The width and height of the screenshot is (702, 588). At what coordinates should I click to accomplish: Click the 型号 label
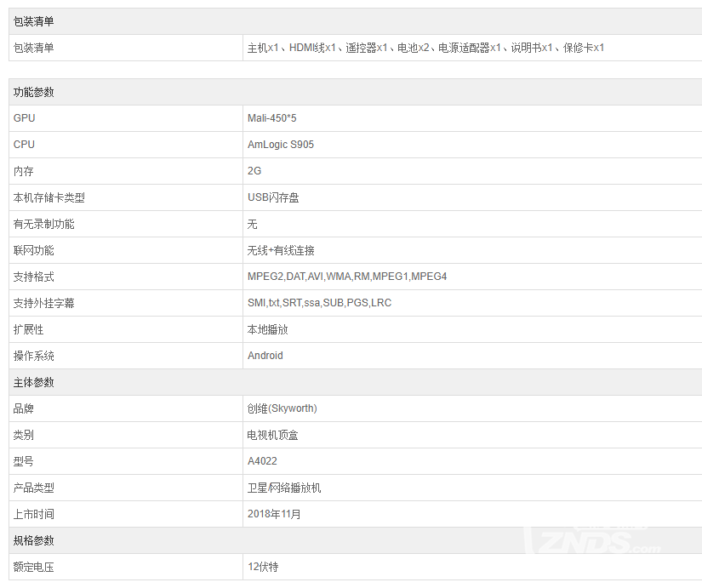pyautogui.click(x=23, y=462)
